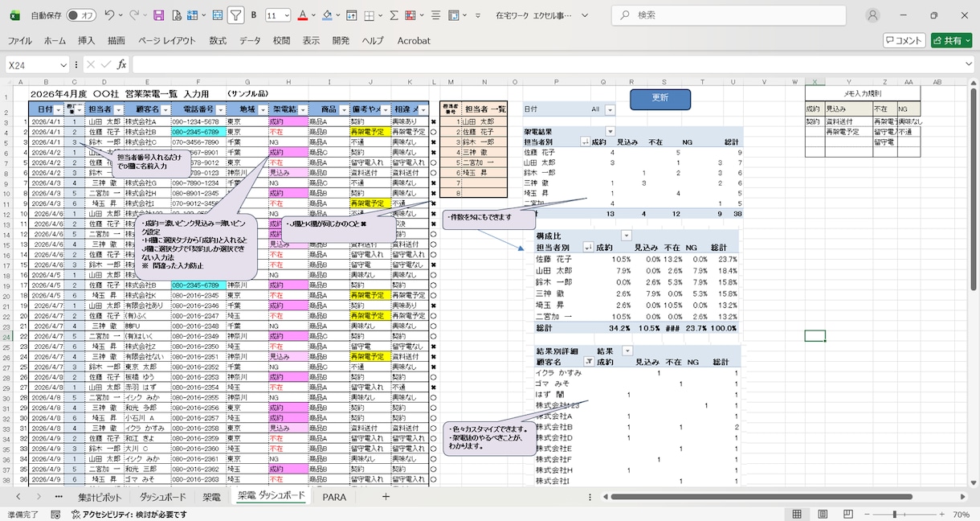This screenshot has height=521, width=980.
Task: Toggle the Filter funnel icon
Action: (x=235, y=15)
